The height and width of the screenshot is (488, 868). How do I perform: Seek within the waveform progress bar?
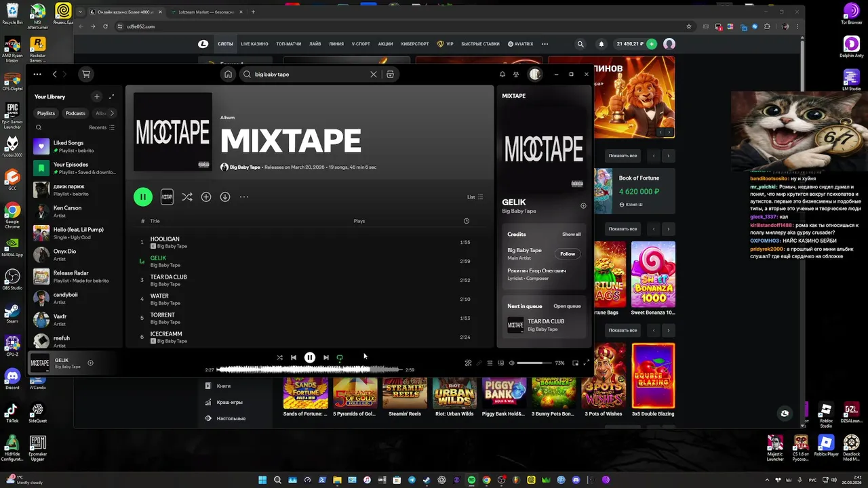309,370
